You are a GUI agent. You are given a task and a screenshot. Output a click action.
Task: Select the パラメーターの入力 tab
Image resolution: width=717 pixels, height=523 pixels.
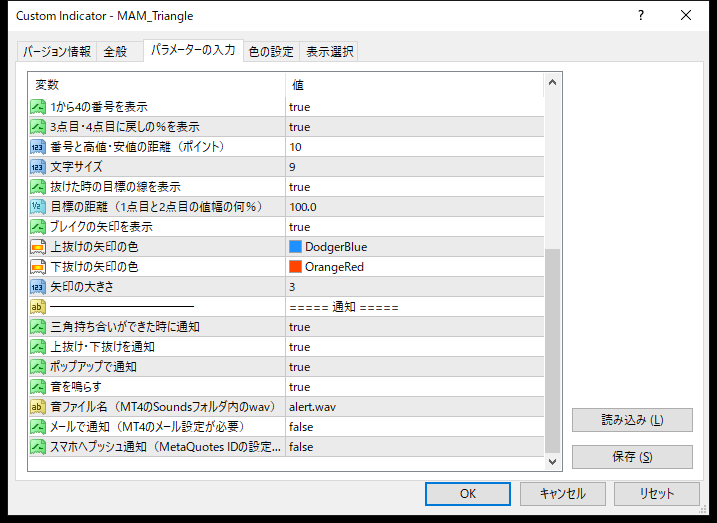[193, 50]
